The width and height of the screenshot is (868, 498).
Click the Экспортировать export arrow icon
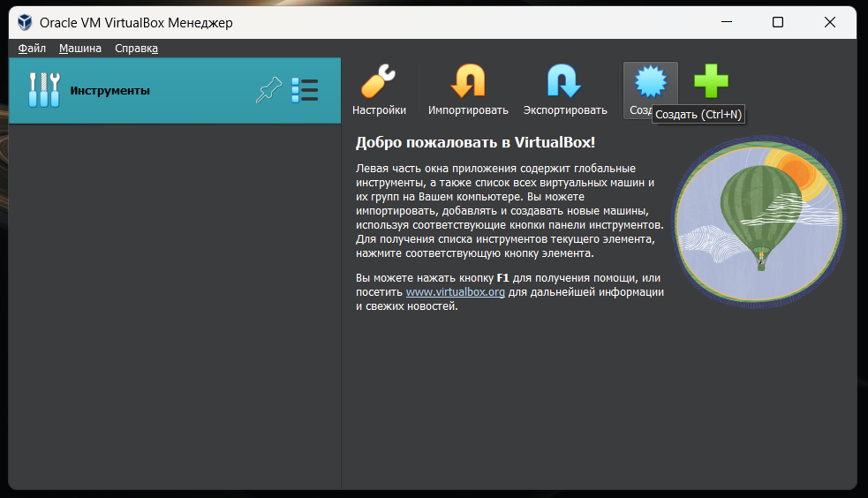coord(564,81)
